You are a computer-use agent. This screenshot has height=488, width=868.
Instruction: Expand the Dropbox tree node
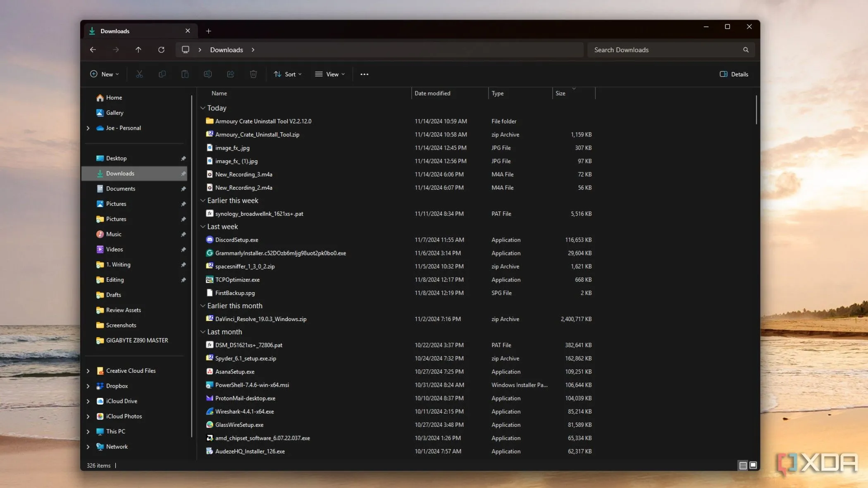coord(88,386)
